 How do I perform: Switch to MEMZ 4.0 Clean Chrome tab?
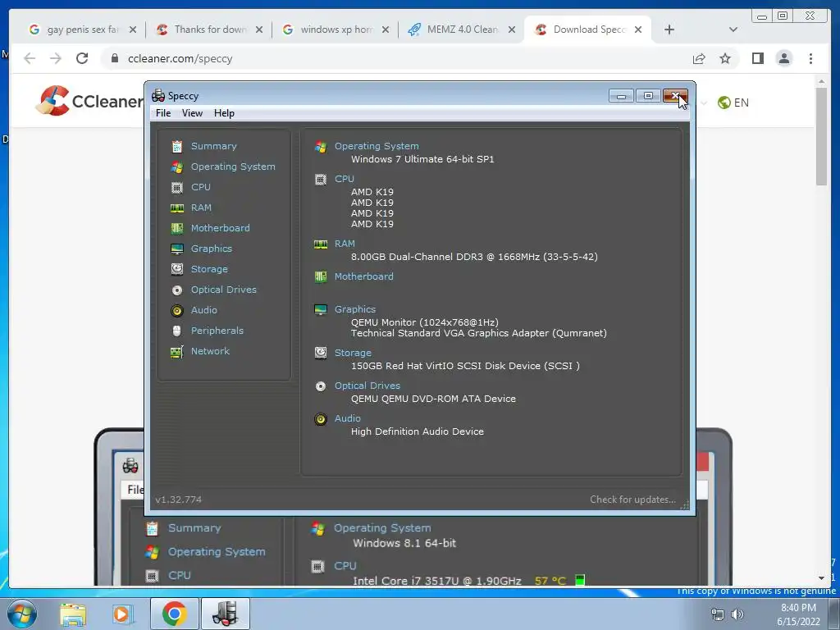(461, 30)
